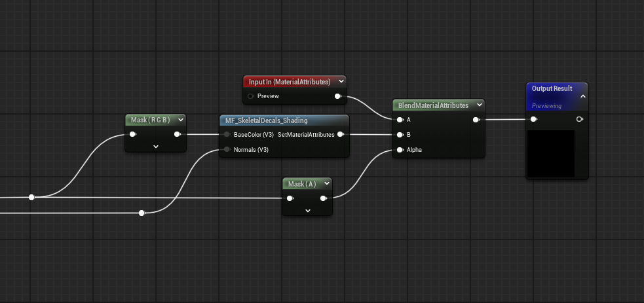Click the BlendMaterialAttributes B input pin
The image size is (644, 303).
400,134
